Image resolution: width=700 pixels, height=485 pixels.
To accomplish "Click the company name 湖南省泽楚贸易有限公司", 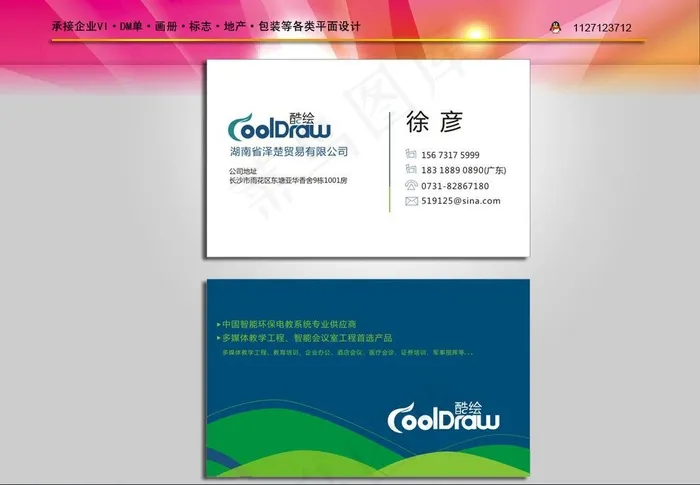I will pos(288,152).
